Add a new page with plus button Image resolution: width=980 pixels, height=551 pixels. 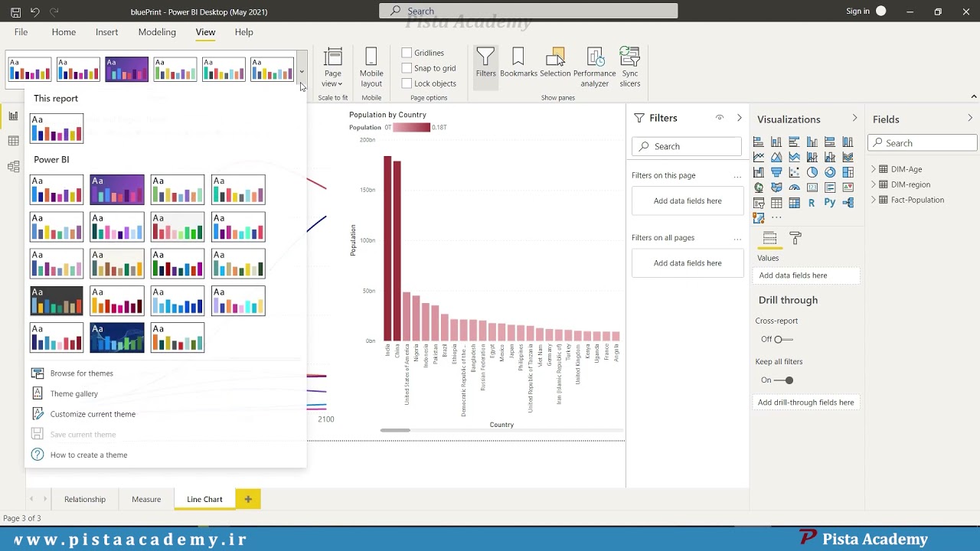tap(248, 499)
